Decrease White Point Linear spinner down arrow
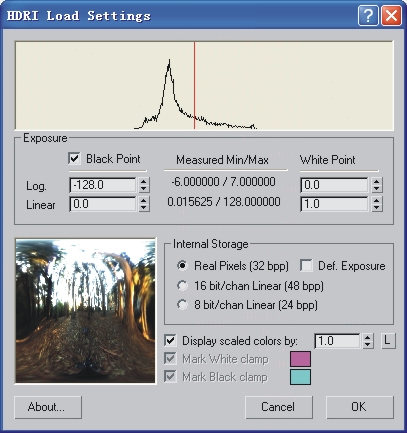The height and width of the screenshot is (433, 407). [x=376, y=207]
